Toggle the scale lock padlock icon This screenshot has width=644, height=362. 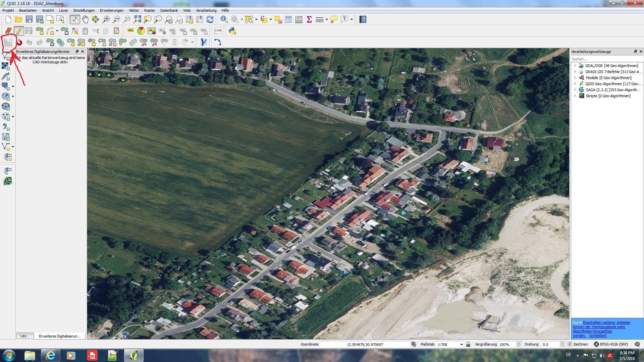pos(468,344)
